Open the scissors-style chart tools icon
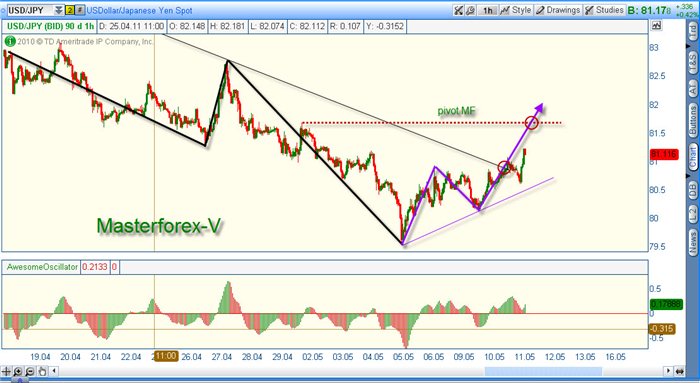The height and width of the screenshot is (383, 700). [458, 10]
